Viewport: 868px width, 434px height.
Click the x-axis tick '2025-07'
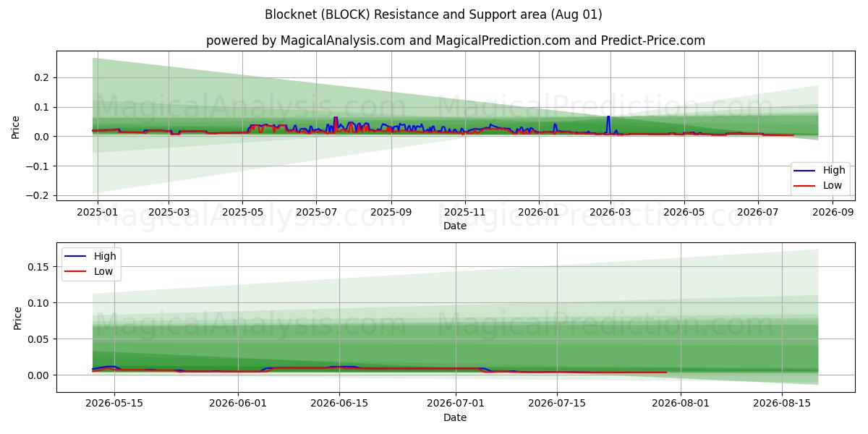tap(316, 213)
